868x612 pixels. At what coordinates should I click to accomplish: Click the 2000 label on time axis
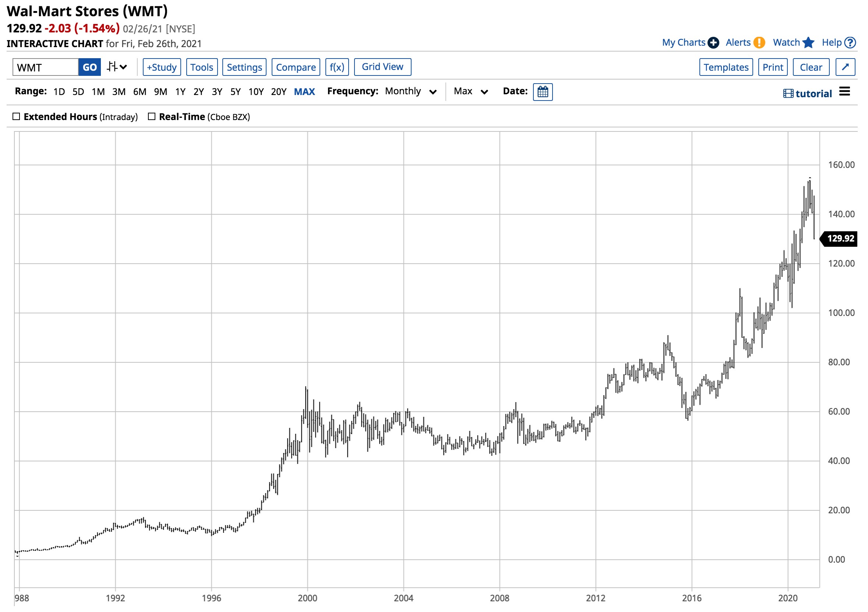click(x=307, y=598)
